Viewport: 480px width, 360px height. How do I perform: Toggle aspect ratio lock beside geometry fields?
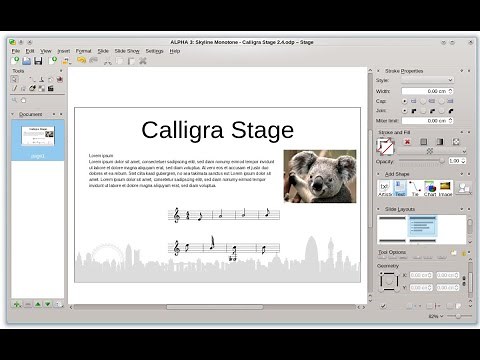coord(464,281)
